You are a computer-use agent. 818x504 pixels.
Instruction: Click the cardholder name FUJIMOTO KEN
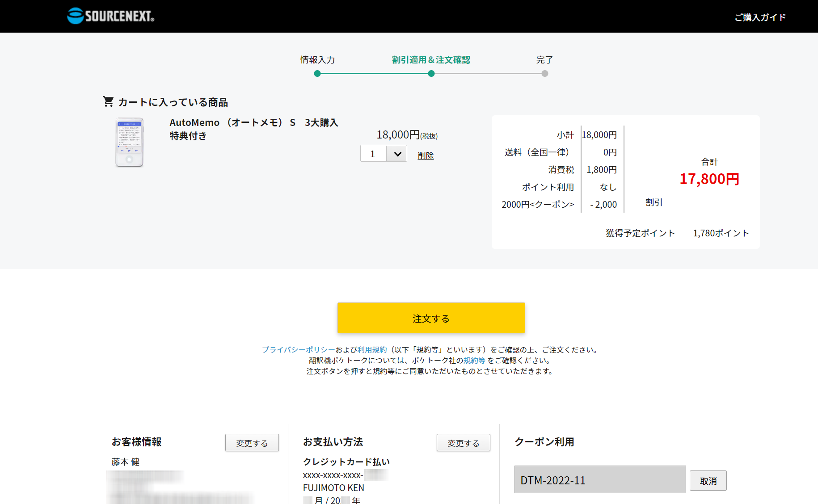tap(333, 487)
